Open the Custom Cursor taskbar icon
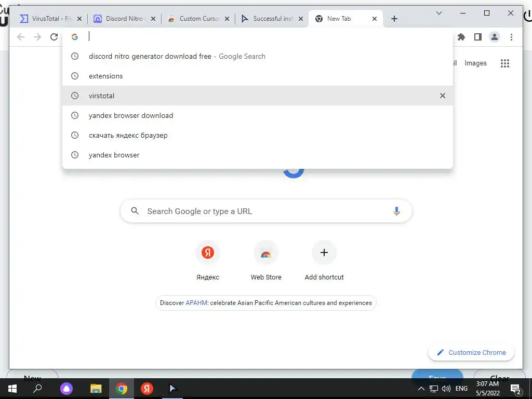 pos(172,389)
